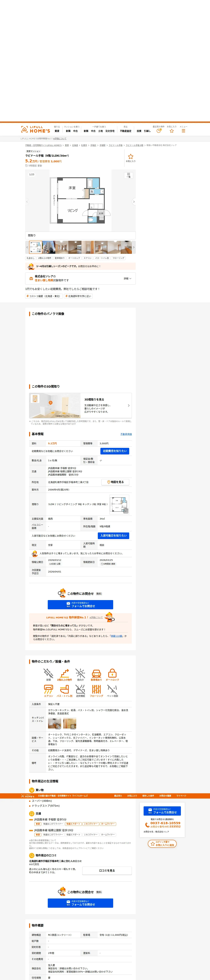Open the 不動産用語 link
Screen dimensions: 210x980
pos(126,434)
